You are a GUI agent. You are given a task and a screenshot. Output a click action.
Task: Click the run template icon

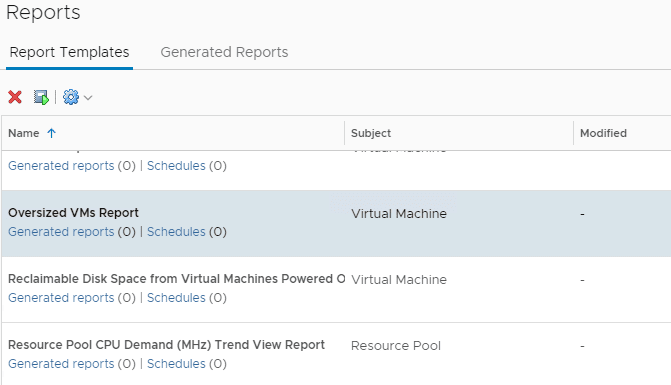click(x=42, y=97)
